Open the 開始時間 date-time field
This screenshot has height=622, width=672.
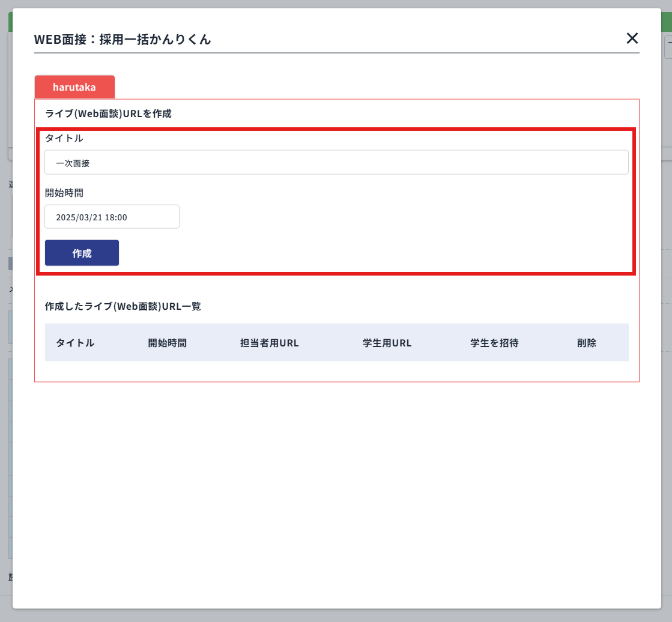click(x=112, y=217)
